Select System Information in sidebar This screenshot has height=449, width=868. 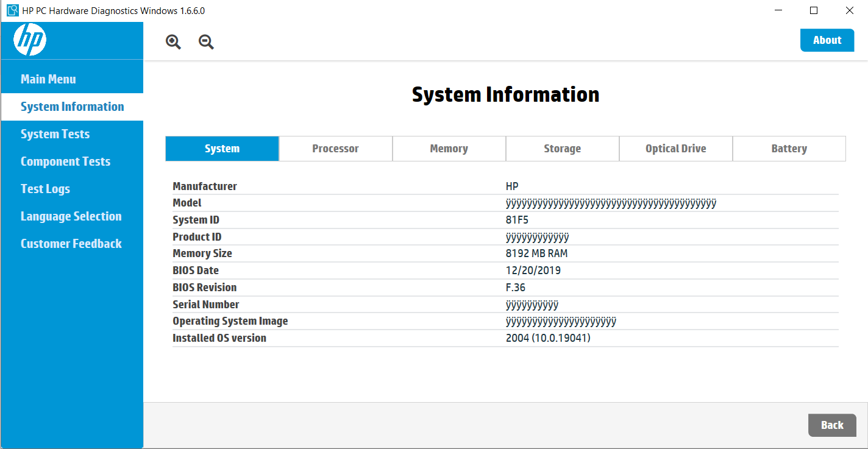[x=72, y=107]
